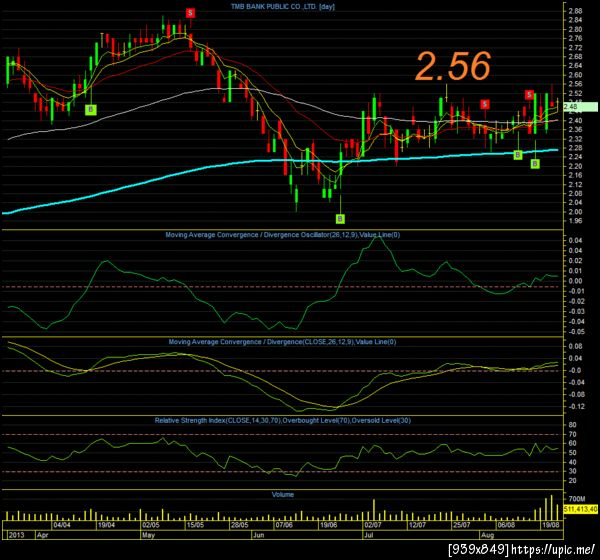Click the 25/07 date label

(x=461, y=525)
